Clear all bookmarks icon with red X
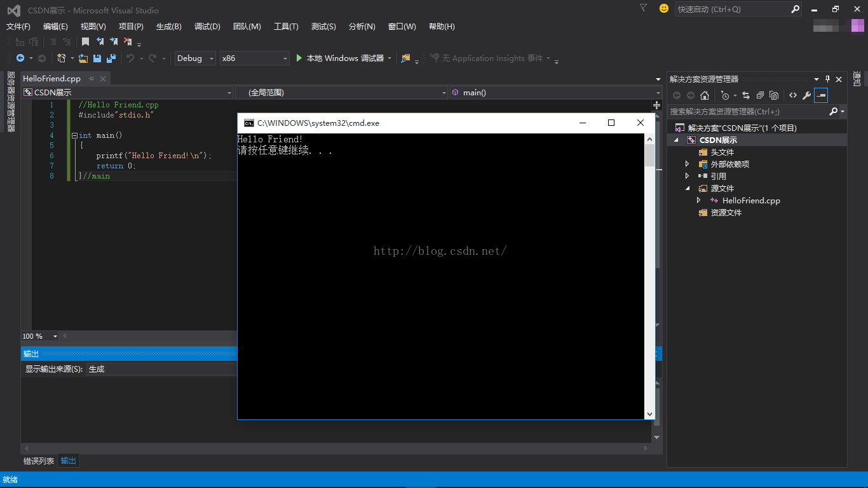 128,41
